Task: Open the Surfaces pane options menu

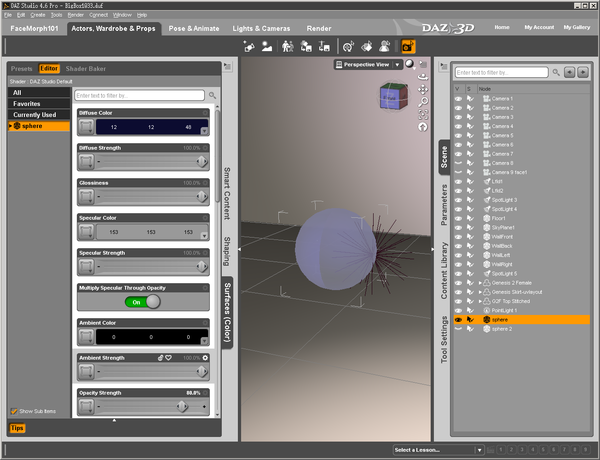Action: pyautogui.click(x=227, y=66)
